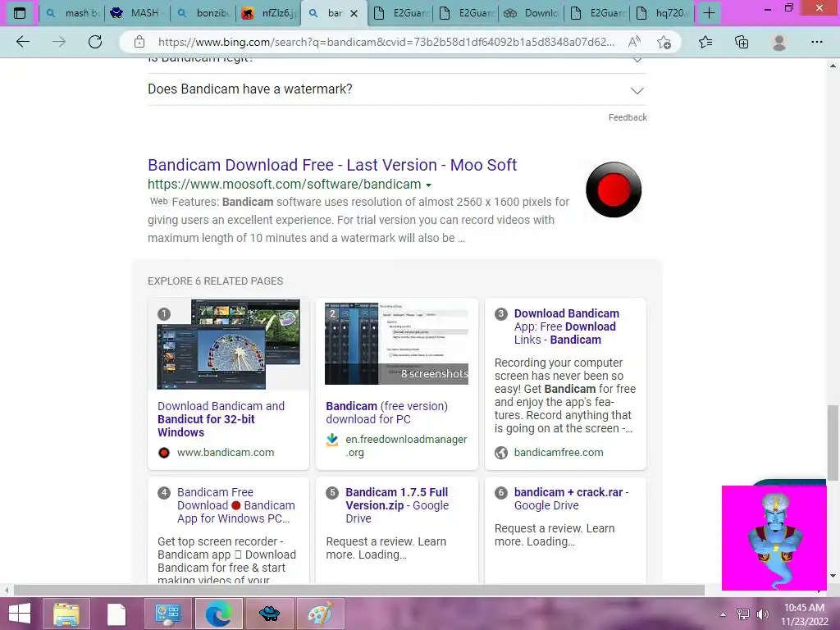Open the 8 screenshots thumbnail
The image size is (840, 630).
pyautogui.click(x=396, y=344)
